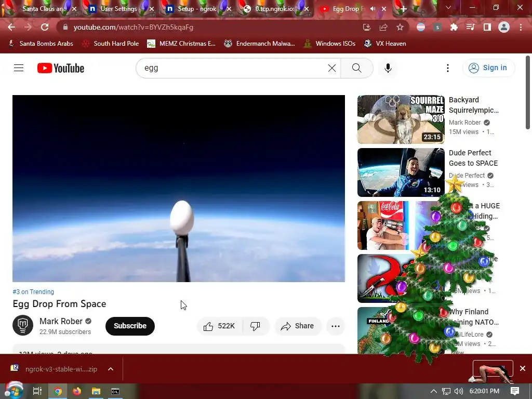Go to YouTube home via logo

click(x=61, y=68)
